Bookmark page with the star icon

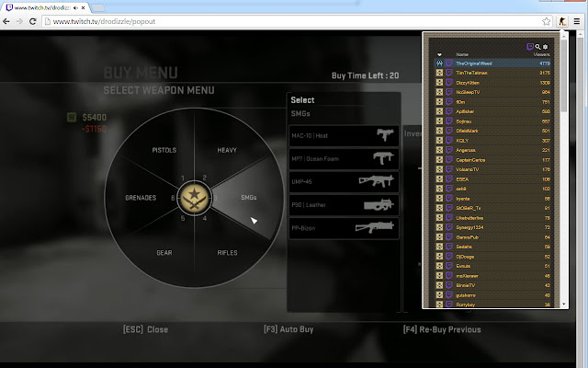[546, 21]
